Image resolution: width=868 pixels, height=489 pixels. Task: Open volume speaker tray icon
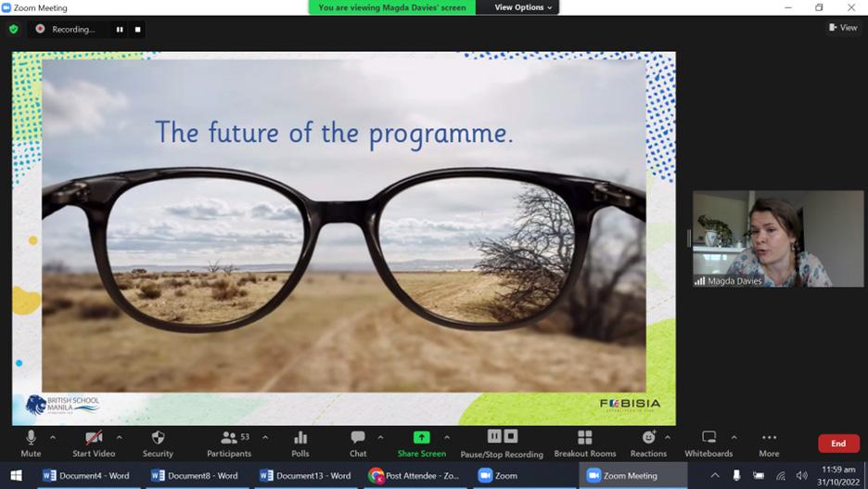(801, 475)
